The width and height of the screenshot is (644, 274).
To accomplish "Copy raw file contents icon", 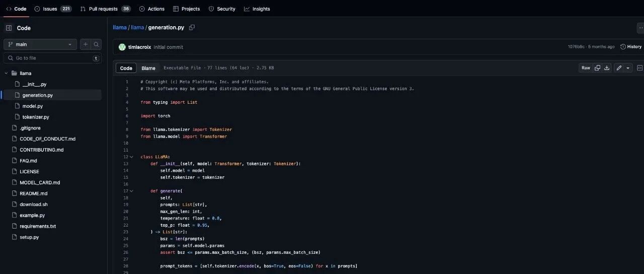I will pos(597,68).
